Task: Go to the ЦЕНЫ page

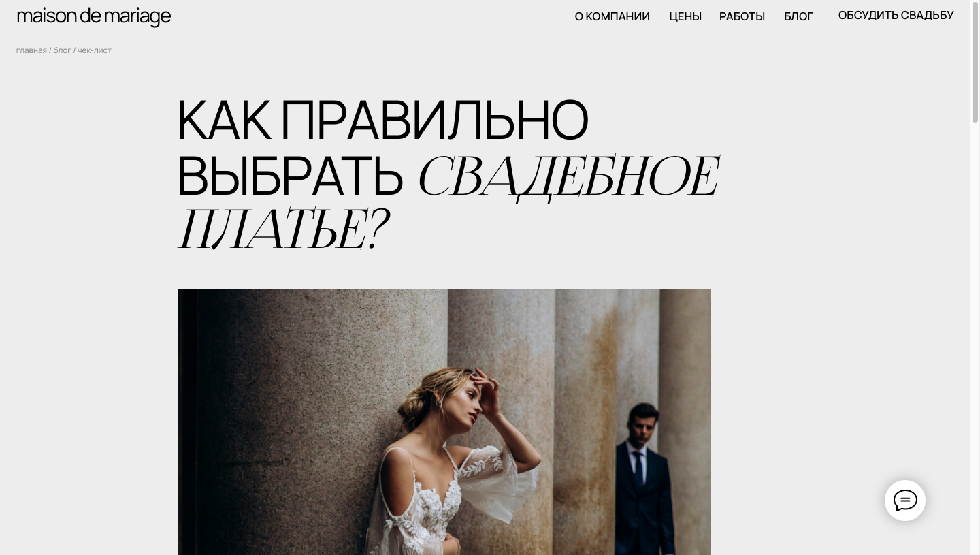Action: coord(685,16)
